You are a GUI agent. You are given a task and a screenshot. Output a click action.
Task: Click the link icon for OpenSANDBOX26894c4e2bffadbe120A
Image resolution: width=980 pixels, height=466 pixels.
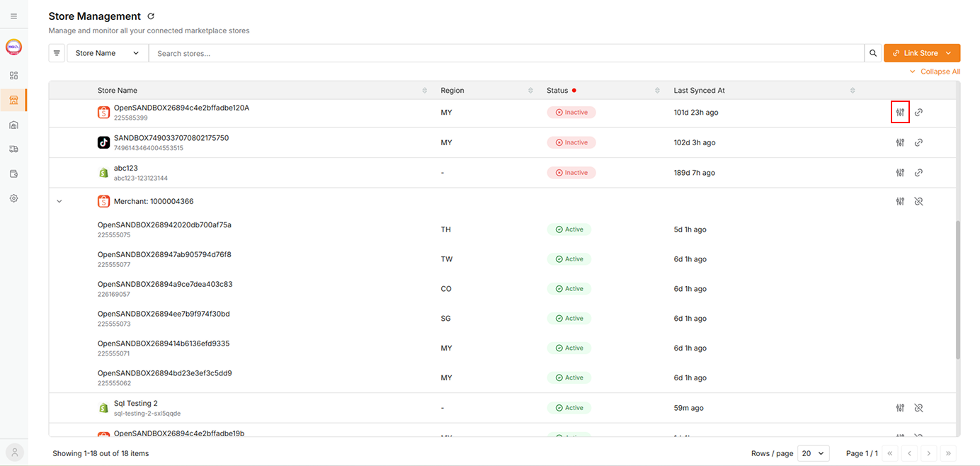(918, 112)
